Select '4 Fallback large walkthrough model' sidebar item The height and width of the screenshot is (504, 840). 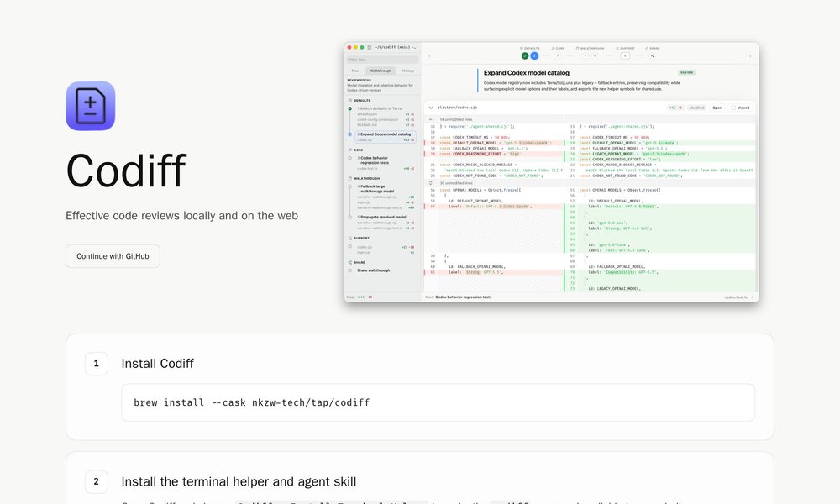(x=376, y=188)
